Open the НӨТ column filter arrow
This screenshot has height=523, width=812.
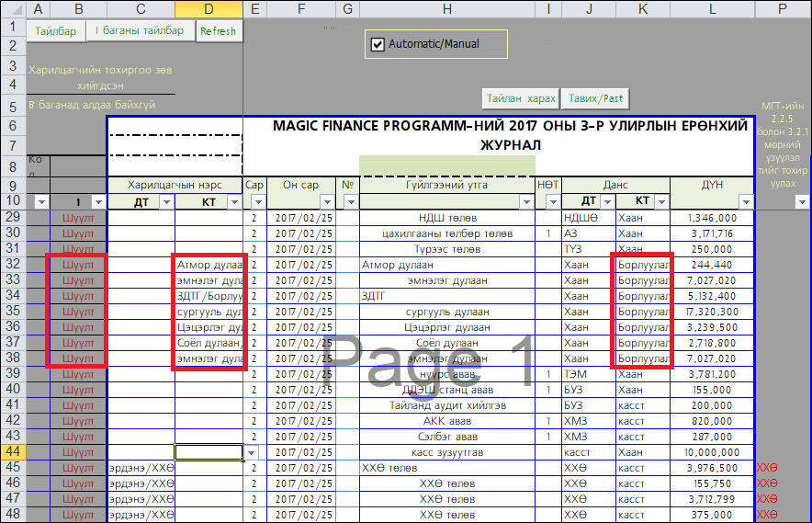[x=553, y=202]
